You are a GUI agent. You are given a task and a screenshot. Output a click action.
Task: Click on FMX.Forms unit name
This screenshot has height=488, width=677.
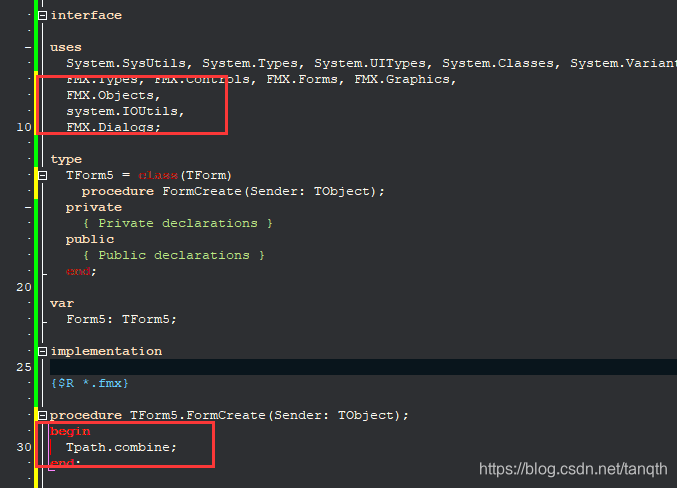(x=302, y=79)
